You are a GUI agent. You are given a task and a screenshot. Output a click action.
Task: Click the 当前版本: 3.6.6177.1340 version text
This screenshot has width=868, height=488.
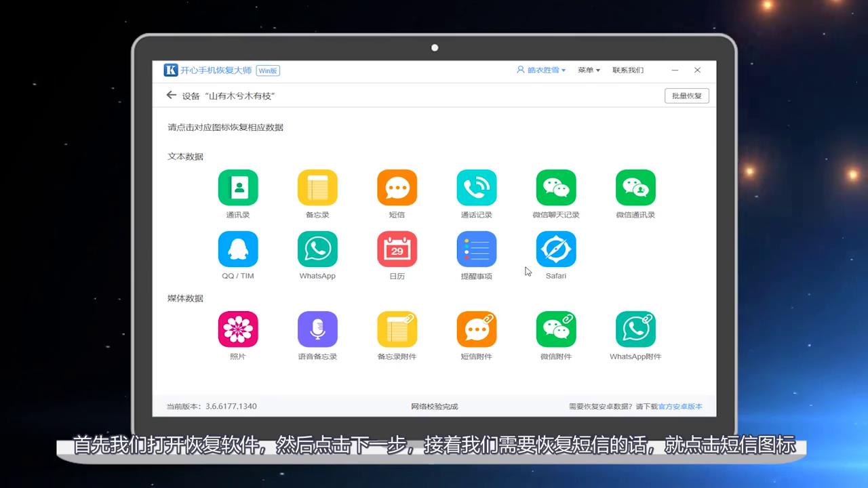coord(212,407)
